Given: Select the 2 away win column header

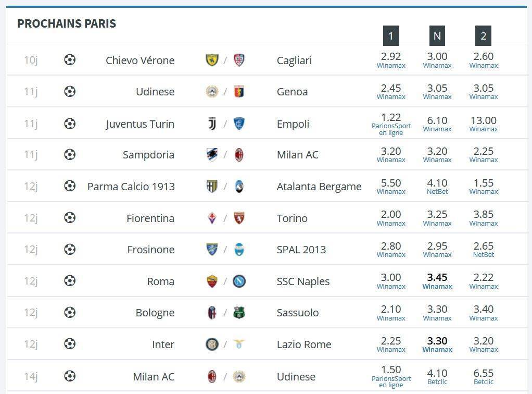Looking at the screenshot, I should coord(483,35).
